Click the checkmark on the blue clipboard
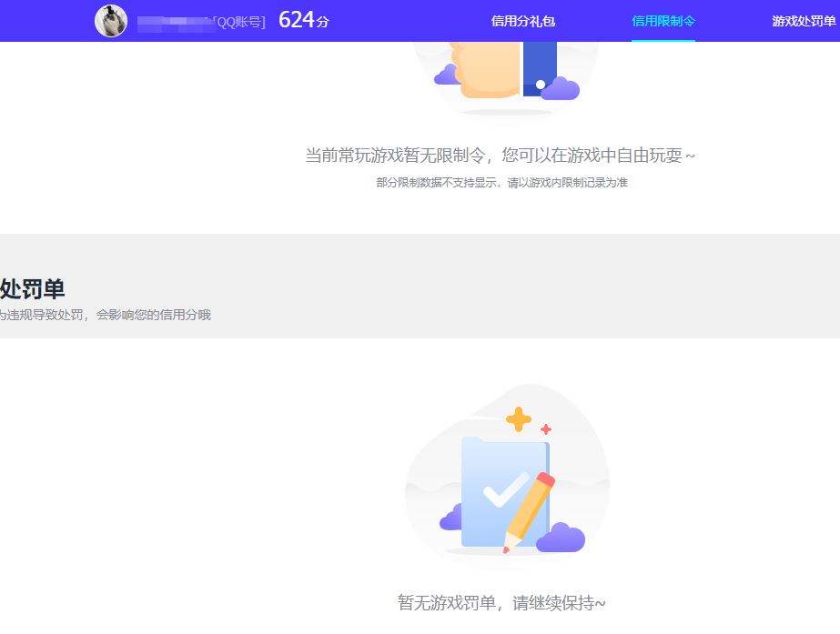The height and width of the screenshot is (634, 840). pyautogui.click(x=504, y=489)
